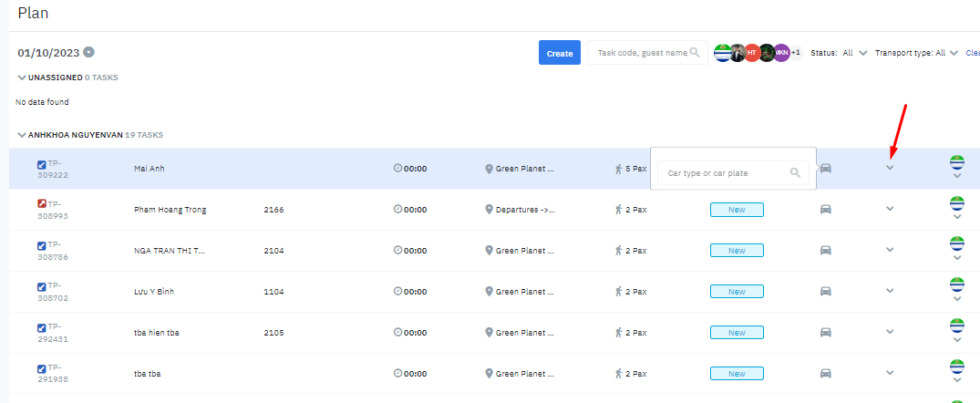Click the blue arrival icon beside TP-309222
Image resolution: width=980 pixels, height=403 pixels.
tap(42, 165)
